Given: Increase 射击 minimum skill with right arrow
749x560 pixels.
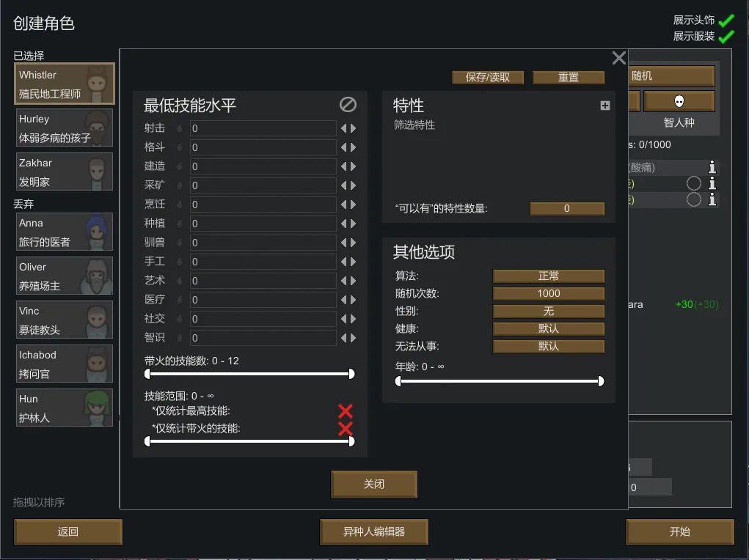Looking at the screenshot, I should (x=354, y=128).
